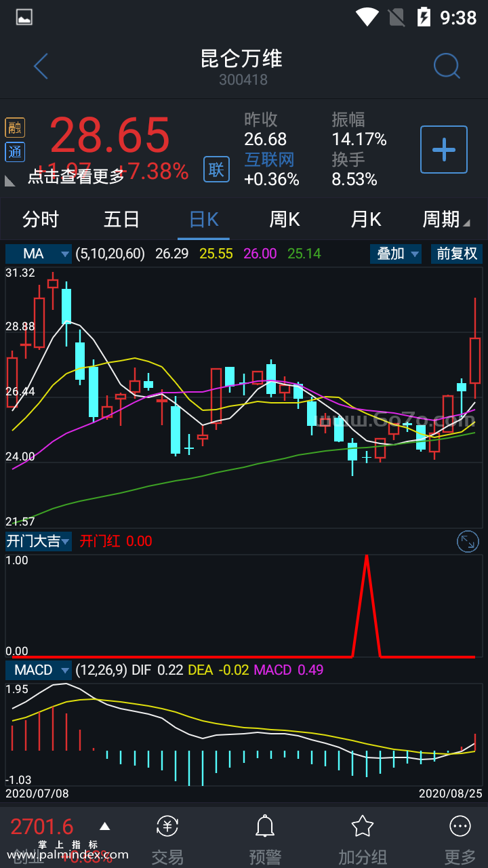
Task: Tap 点击查看更多 to view more
Action: click(77, 176)
